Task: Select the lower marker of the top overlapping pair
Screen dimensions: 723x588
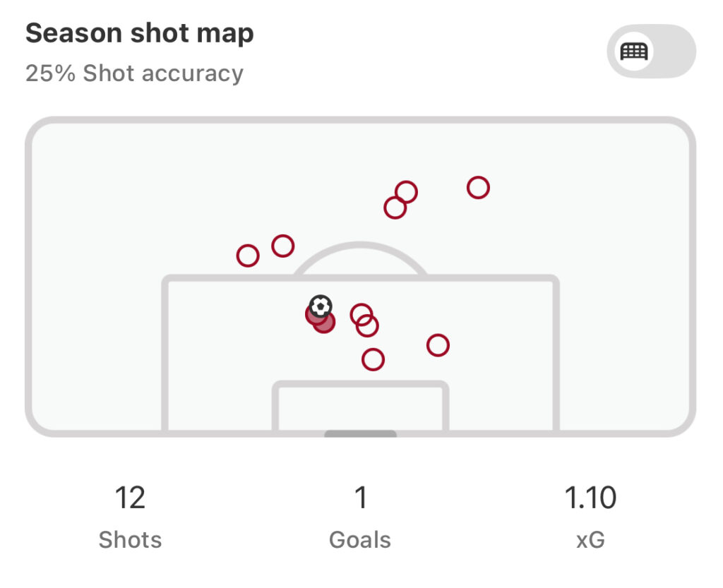Action: tap(395, 208)
